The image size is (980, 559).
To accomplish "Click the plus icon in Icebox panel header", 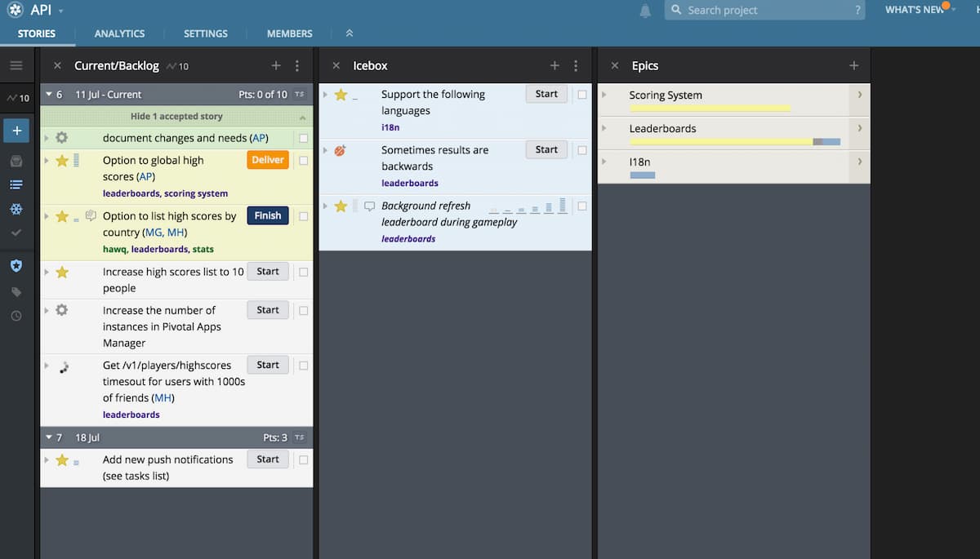I will pyautogui.click(x=555, y=66).
